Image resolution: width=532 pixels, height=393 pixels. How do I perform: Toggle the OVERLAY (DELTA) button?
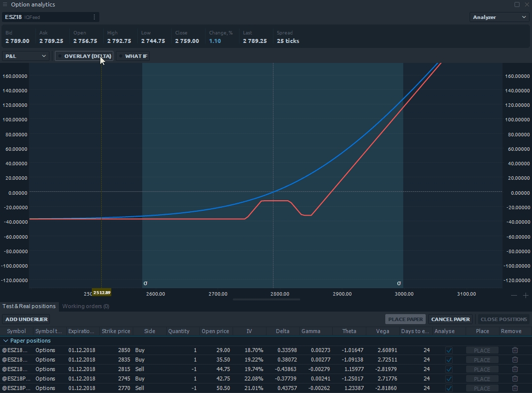(x=84, y=56)
